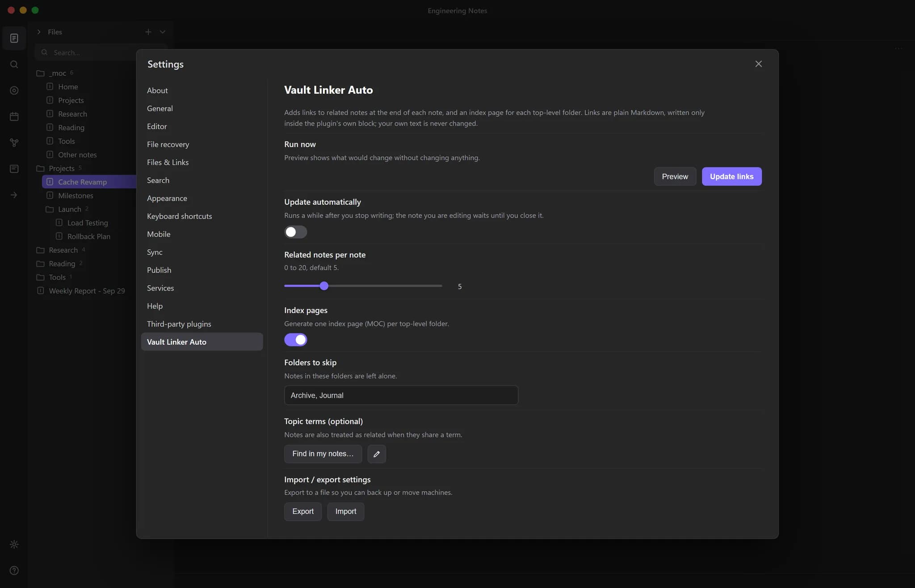The image size is (915, 588).
Task: Turn off the Index pages toggle
Action: pyautogui.click(x=295, y=340)
